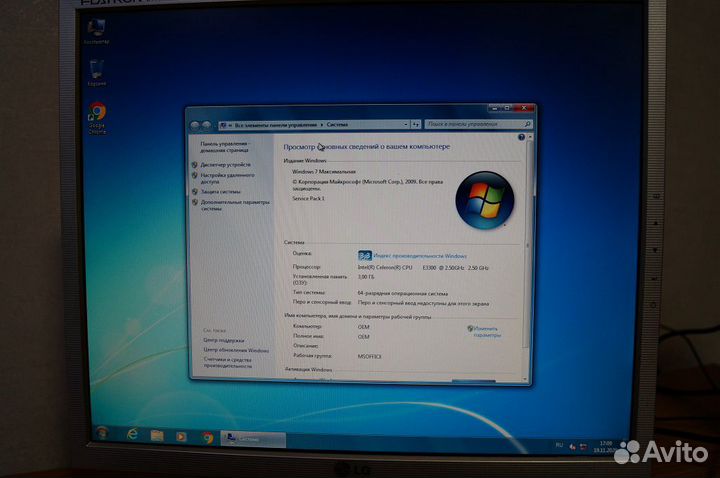The width and height of the screenshot is (720, 478).
Task: Click the scrollbar down arrow in System window
Action: (525, 379)
